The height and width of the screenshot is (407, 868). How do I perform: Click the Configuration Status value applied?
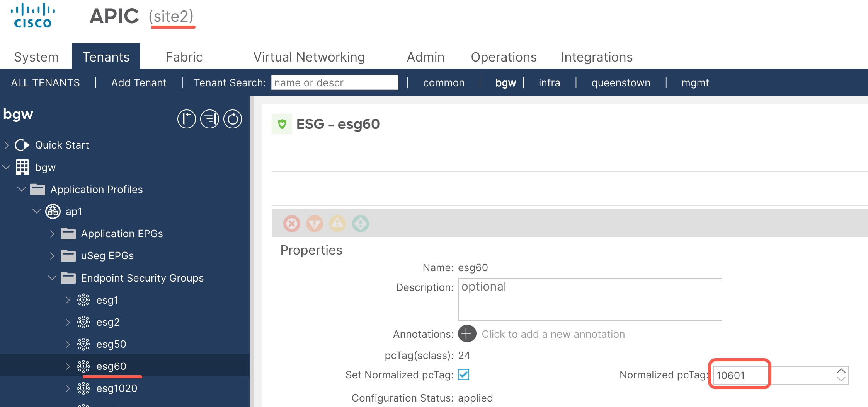pyautogui.click(x=475, y=398)
